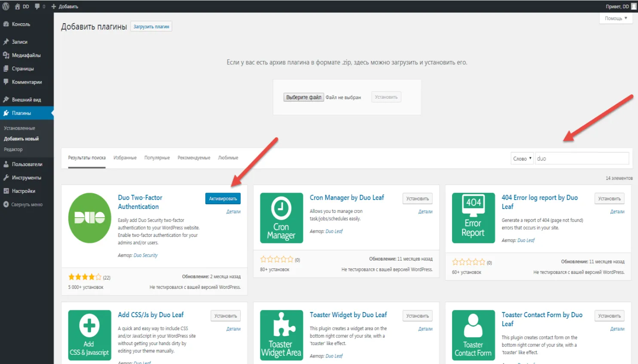The height and width of the screenshot is (364, 638).
Task: Install Cron Manager by Duo Leaf
Action: tap(418, 198)
